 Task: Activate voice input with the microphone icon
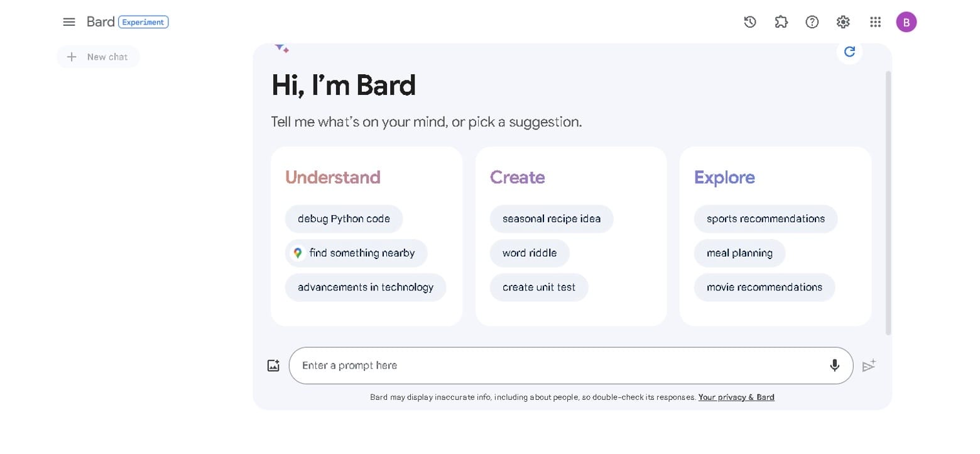(x=834, y=365)
